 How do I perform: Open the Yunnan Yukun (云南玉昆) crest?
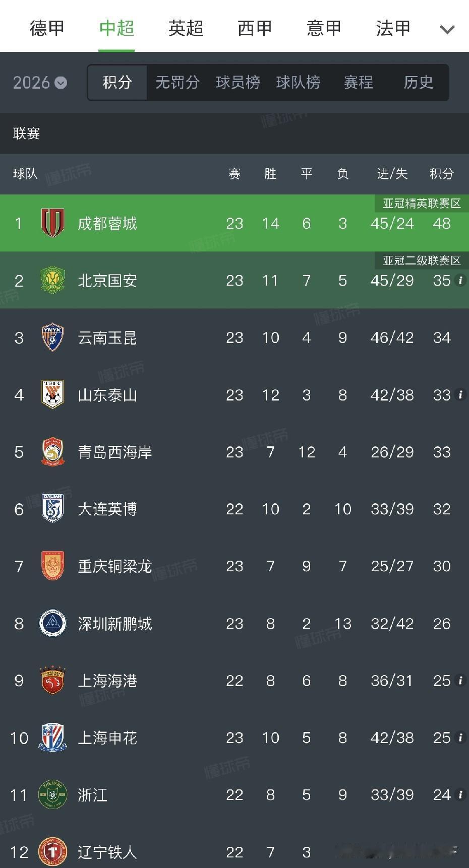click(52, 338)
